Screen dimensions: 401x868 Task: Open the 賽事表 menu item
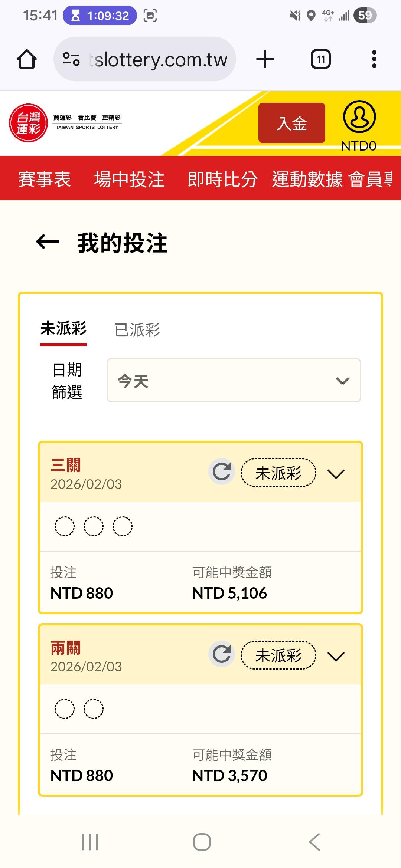coord(45,179)
